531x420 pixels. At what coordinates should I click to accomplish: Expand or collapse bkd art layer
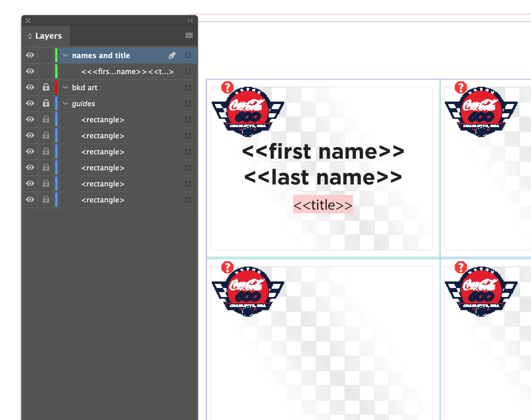(65, 87)
